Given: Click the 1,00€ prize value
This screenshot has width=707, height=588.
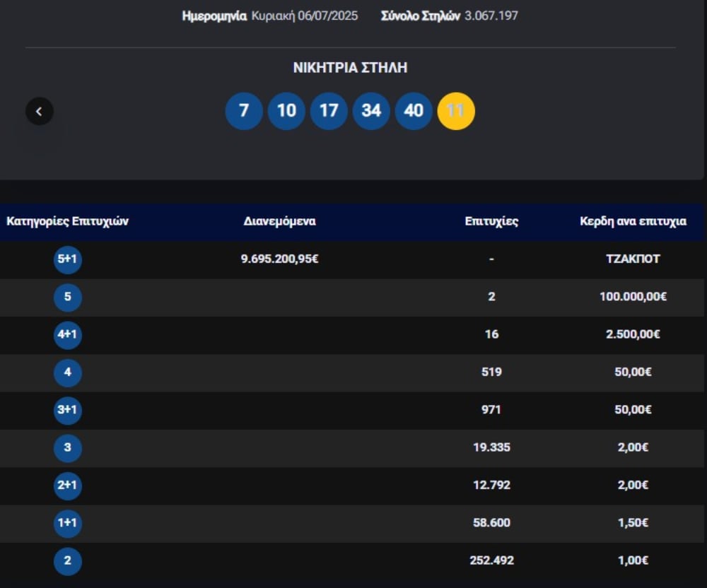Looking at the screenshot, I should (633, 560).
